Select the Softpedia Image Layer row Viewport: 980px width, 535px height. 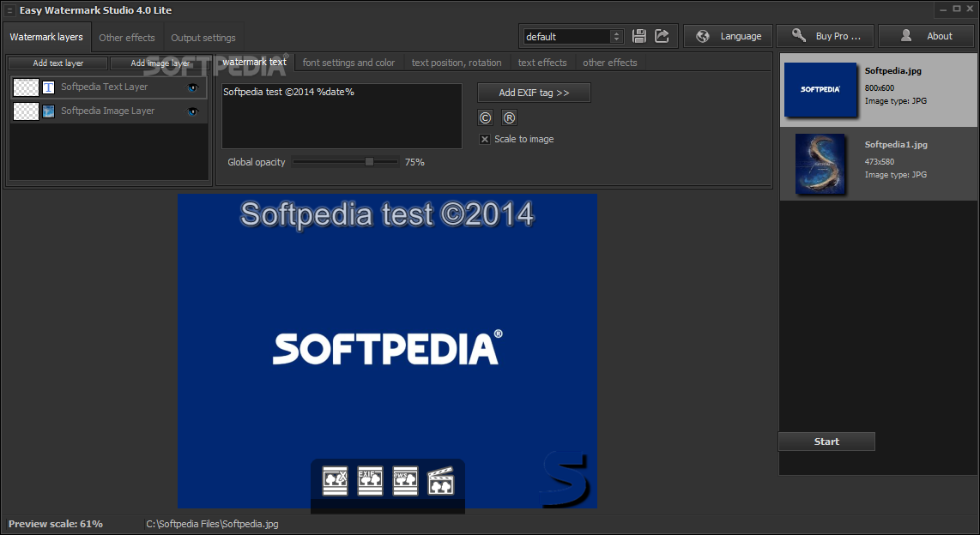pos(109,111)
